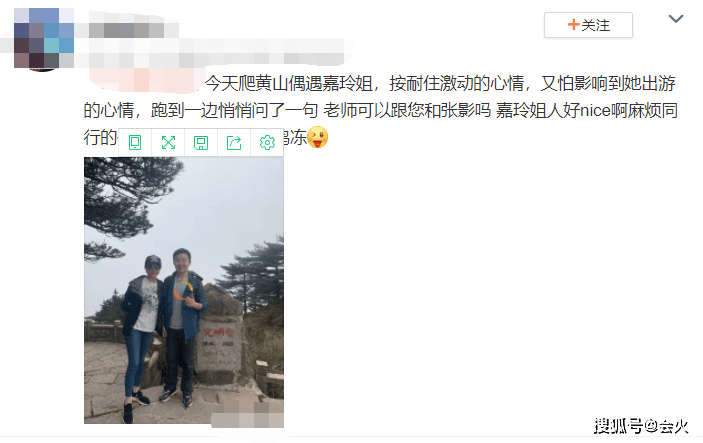Screen dimensions: 703x443
Task: Open the Huangshan photo thumbnail
Action: pyautogui.click(x=184, y=290)
